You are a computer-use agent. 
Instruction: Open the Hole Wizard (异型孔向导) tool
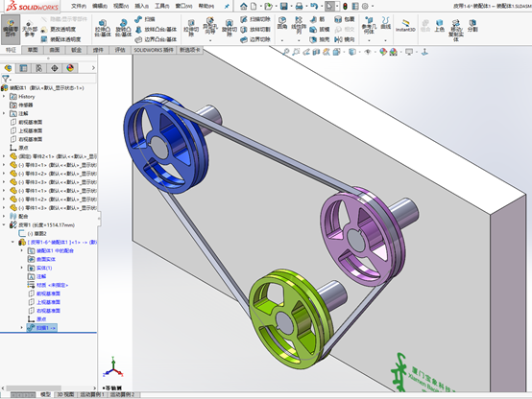pos(210,27)
